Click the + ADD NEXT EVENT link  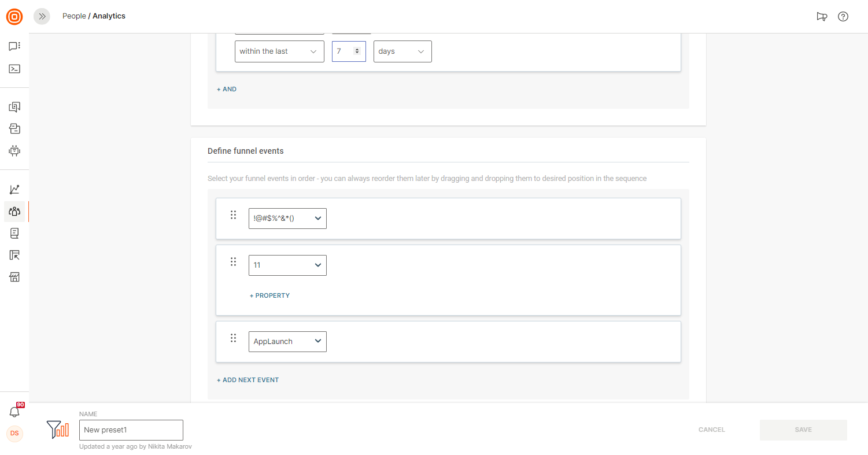(x=248, y=380)
